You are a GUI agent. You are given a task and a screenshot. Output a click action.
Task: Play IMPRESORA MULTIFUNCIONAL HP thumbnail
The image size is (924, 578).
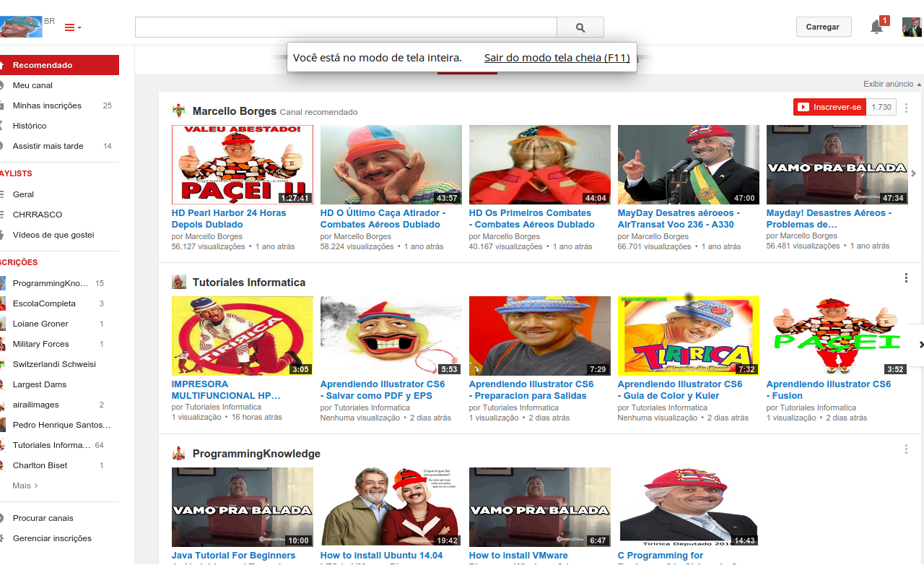point(243,336)
